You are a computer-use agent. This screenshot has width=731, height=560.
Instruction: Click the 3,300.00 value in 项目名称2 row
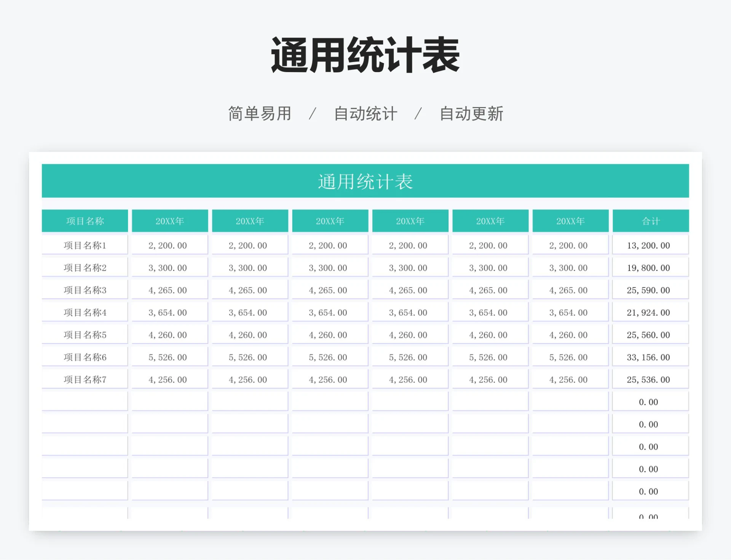pyautogui.click(x=169, y=267)
